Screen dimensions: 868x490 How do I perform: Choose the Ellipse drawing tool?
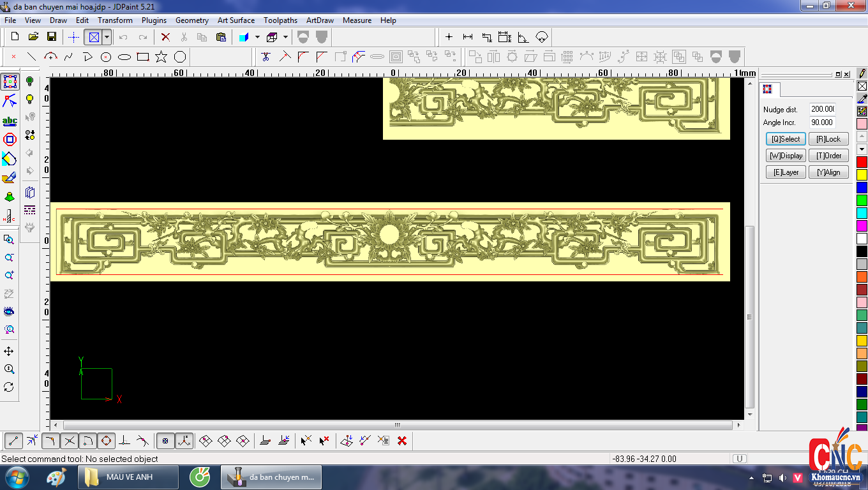124,57
